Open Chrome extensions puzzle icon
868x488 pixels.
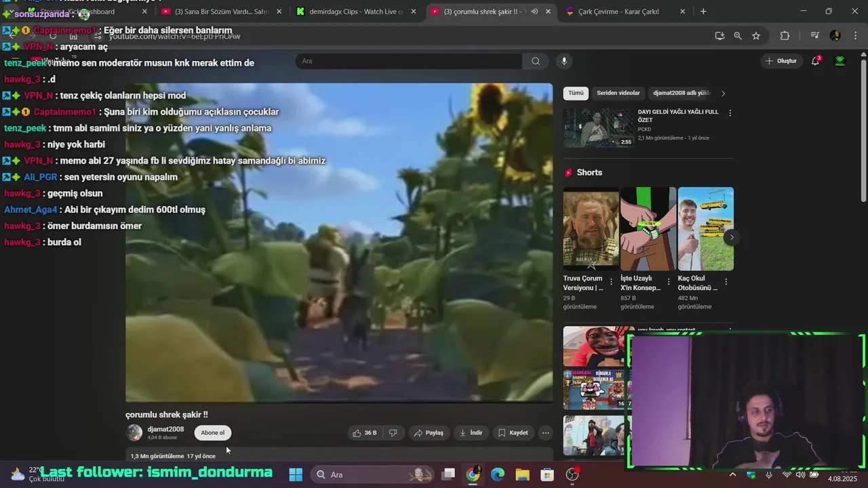(785, 36)
